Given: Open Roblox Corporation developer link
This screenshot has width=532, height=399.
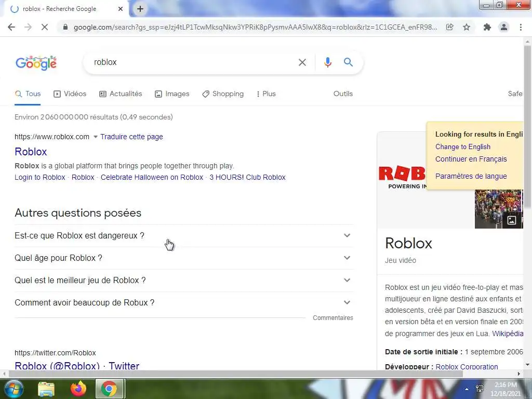Looking at the screenshot, I should click(x=467, y=366).
